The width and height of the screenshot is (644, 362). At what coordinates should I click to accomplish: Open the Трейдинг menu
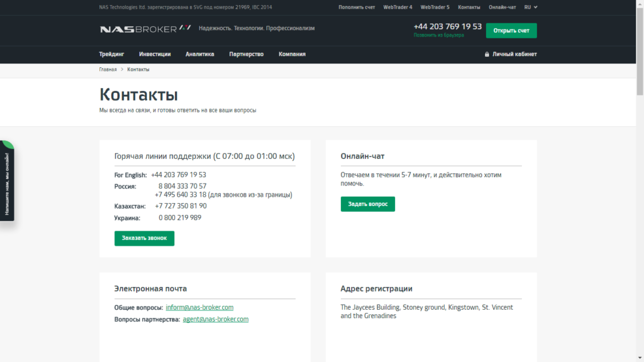[111, 54]
